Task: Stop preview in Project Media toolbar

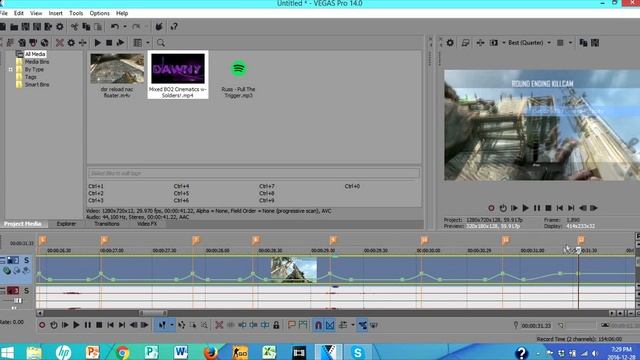Action: pyautogui.click(x=109, y=42)
